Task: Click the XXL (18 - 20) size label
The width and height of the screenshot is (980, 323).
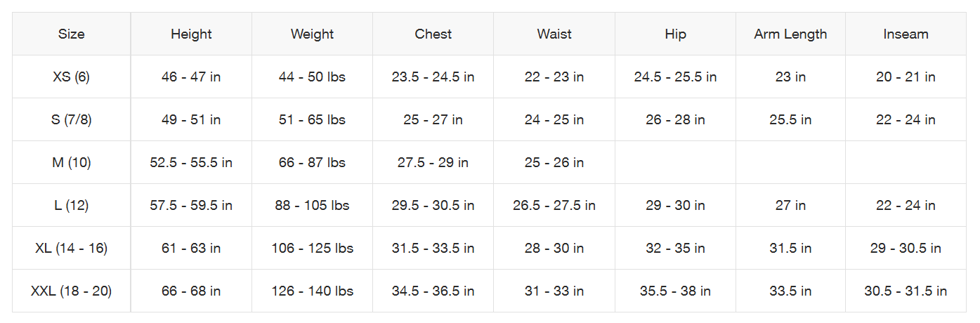Action: [x=72, y=291]
